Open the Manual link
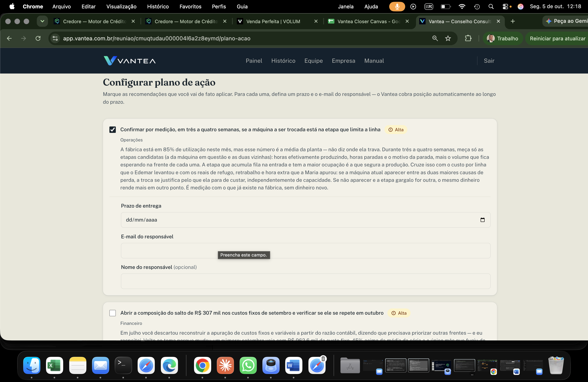Viewport: 588px width, 382px height. (x=374, y=61)
